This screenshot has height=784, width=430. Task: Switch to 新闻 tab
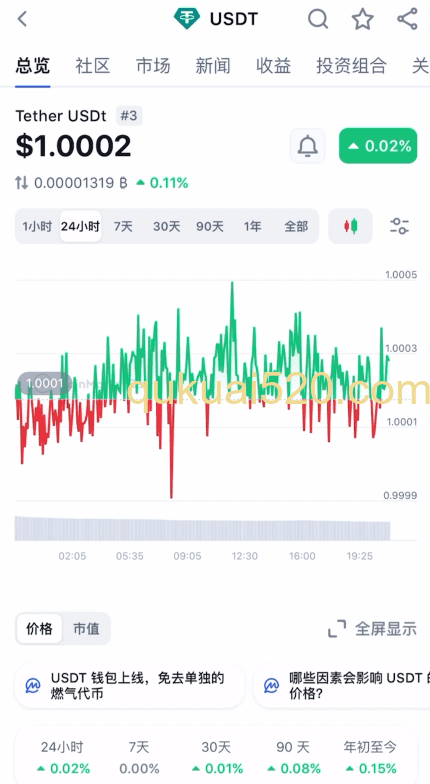tap(213, 66)
